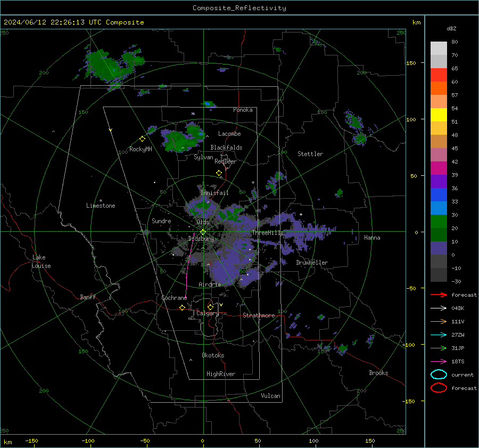Screen dimensions: 479x448
Task: Click the Airdrie city label
Action: pyautogui.click(x=210, y=284)
